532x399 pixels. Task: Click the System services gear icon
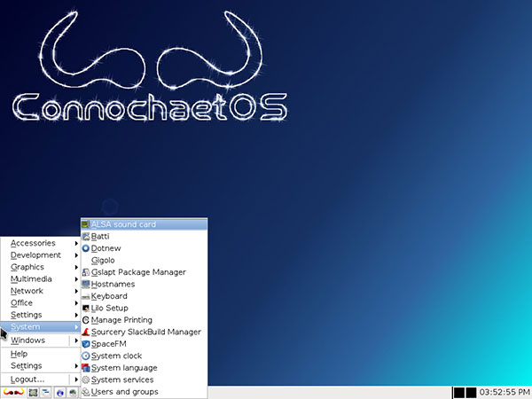(x=86, y=379)
